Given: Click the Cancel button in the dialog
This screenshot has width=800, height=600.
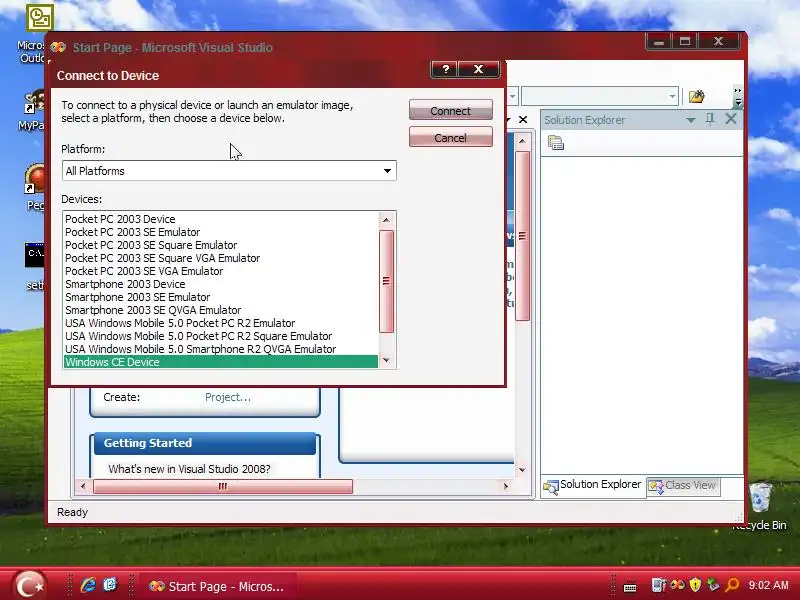Looking at the screenshot, I should [451, 137].
